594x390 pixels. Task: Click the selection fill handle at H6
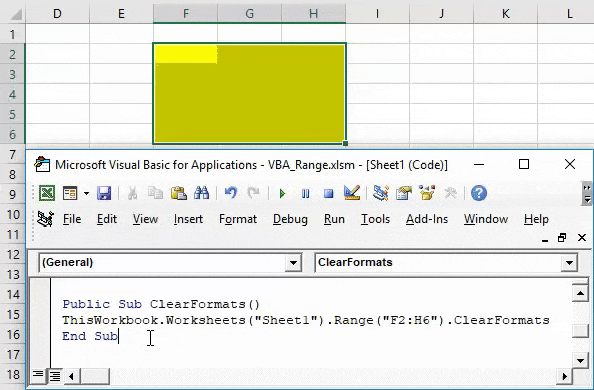click(x=345, y=143)
